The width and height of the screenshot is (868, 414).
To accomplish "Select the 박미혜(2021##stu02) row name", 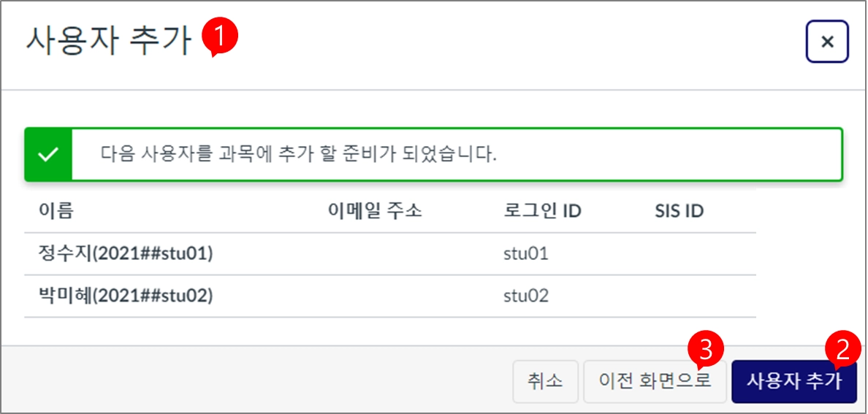I will point(124,296).
